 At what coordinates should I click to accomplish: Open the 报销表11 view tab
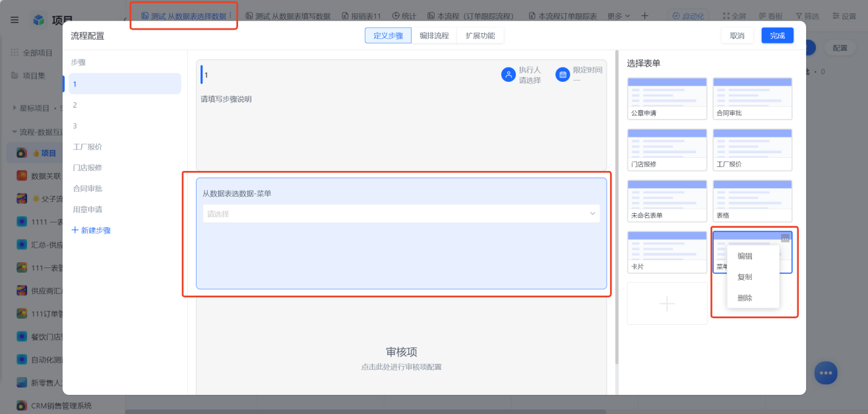(361, 16)
